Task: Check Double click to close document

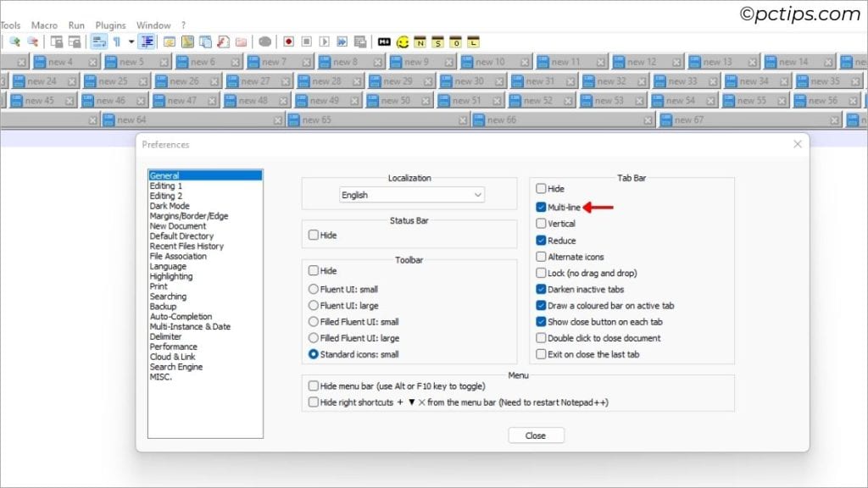Action: (x=540, y=338)
